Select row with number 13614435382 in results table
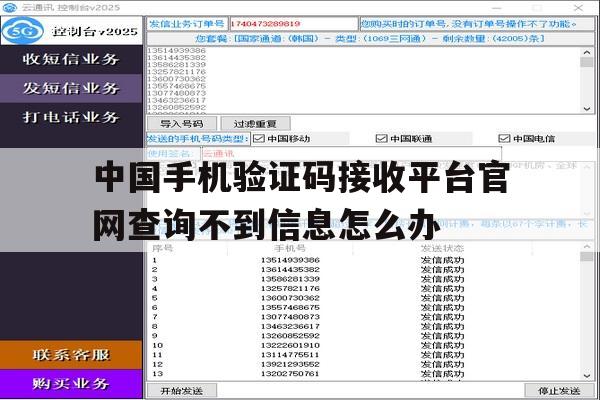 click(364, 269)
